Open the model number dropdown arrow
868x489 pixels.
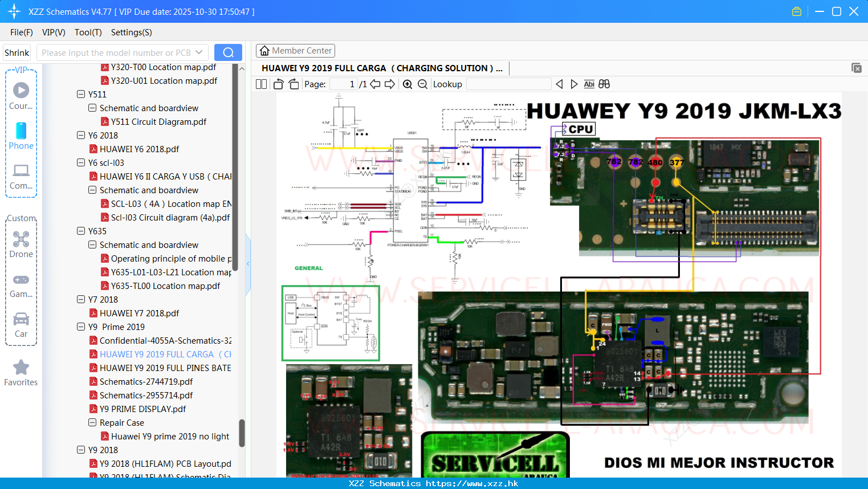tap(199, 52)
